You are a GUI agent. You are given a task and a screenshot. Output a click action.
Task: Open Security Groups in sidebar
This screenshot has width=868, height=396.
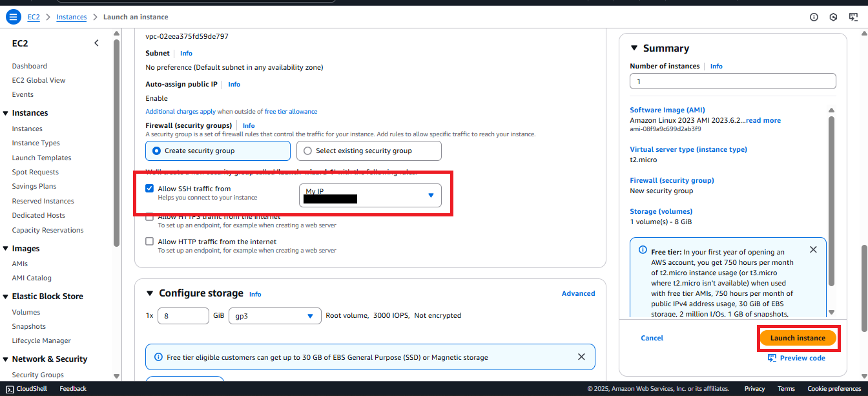coord(38,375)
